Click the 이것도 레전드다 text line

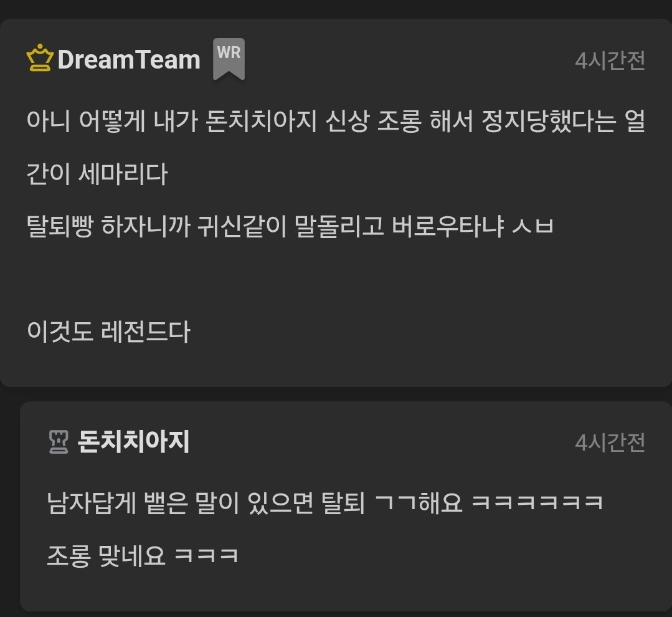pos(108,332)
